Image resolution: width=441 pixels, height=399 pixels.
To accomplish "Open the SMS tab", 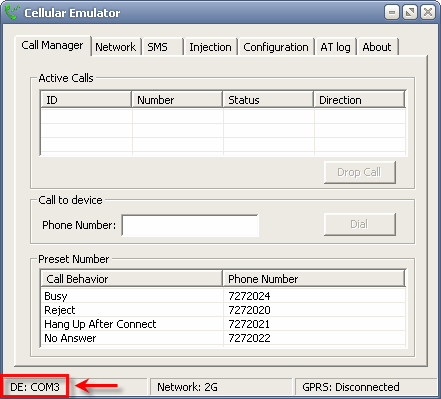I will click(x=163, y=47).
